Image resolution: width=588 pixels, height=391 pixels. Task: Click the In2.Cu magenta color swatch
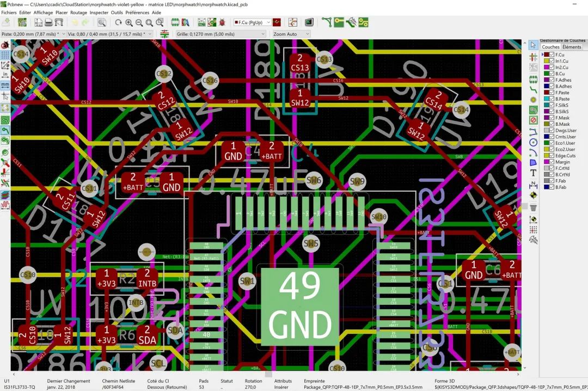546,68
